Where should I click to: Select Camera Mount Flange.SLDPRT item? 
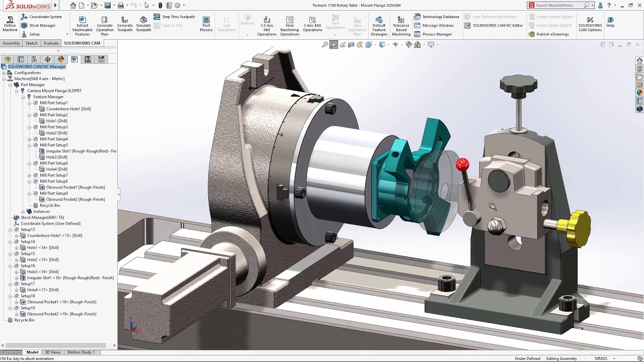pos(54,90)
